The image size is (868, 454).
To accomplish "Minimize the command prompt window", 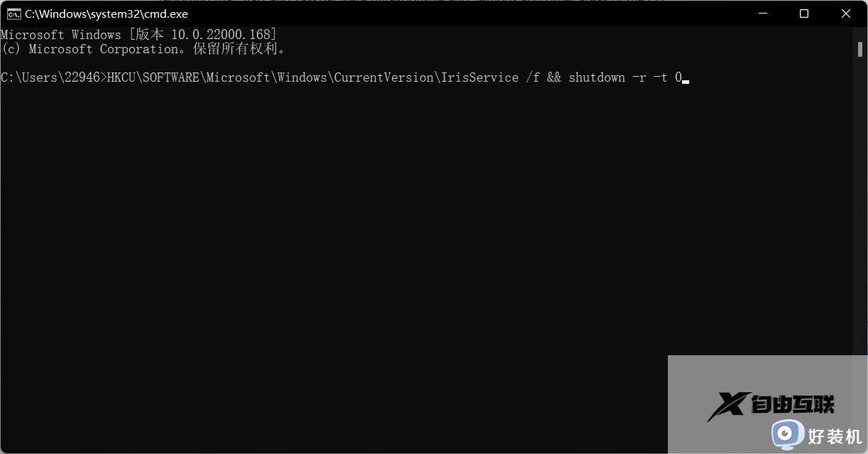I will pyautogui.click(x=762, y=13).
